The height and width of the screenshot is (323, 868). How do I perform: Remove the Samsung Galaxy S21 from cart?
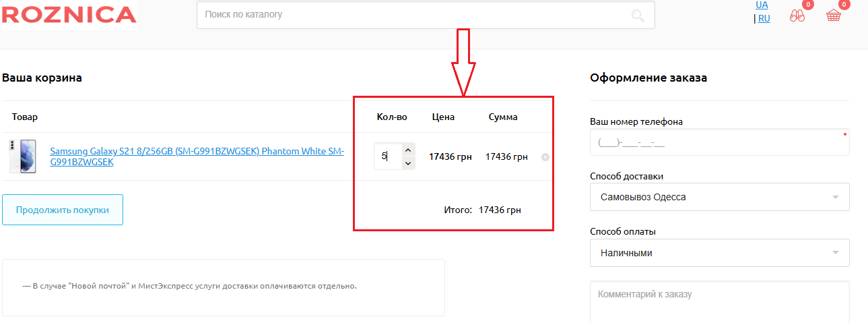click(545, 157)
